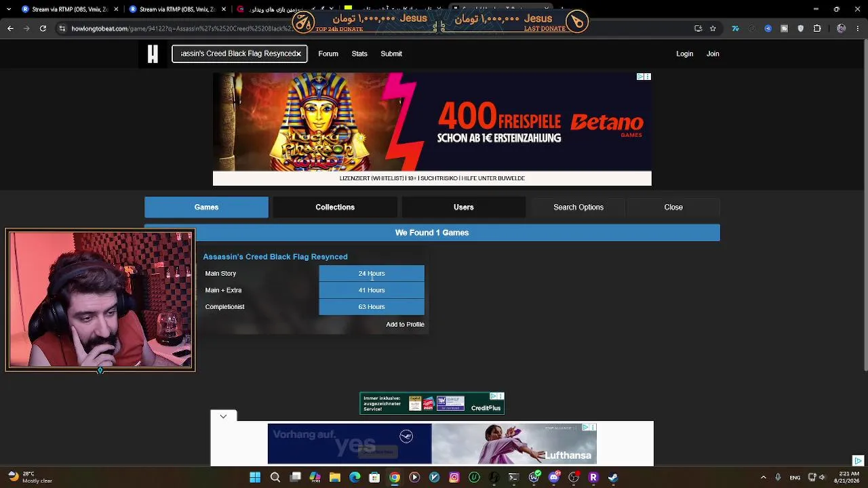Viewport: 868px width, 488px height.
Task: Click the page's vertical scrollbar thumb
Action: [x=865, y=206]
